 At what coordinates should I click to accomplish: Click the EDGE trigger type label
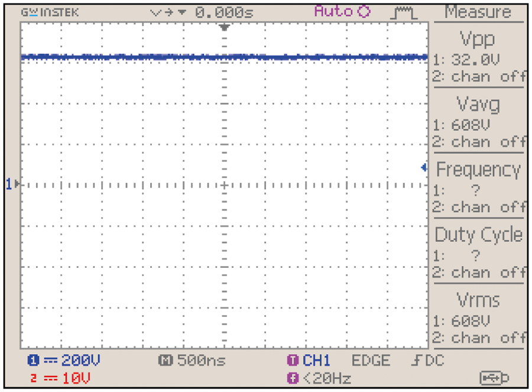click(371, 361)
